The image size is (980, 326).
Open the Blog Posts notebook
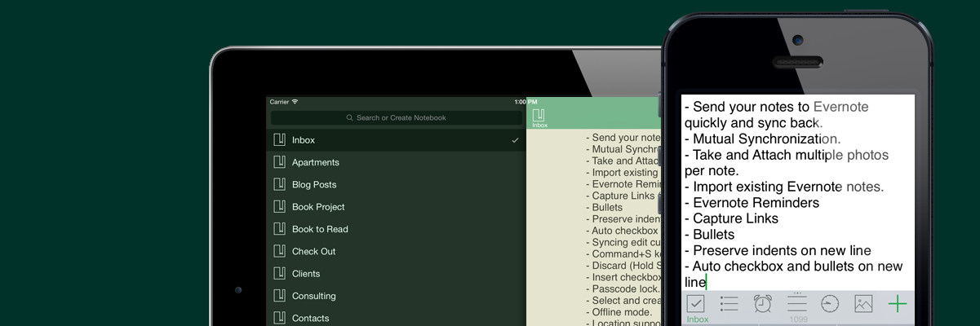[397, 184]
